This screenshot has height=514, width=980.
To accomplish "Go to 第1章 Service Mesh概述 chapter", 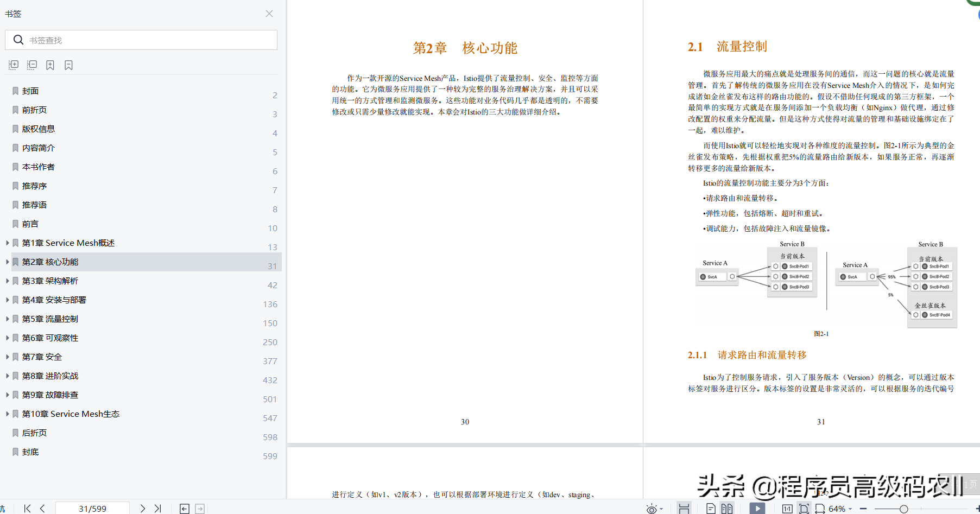I will pyautogui.click(x=68, y=243).
